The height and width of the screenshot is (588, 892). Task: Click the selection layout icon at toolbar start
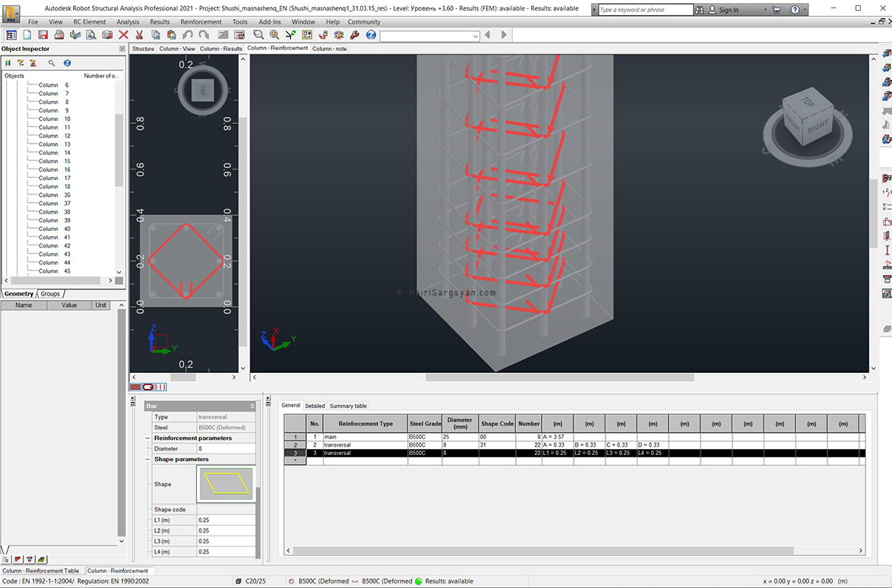click(x=11, y=35)
